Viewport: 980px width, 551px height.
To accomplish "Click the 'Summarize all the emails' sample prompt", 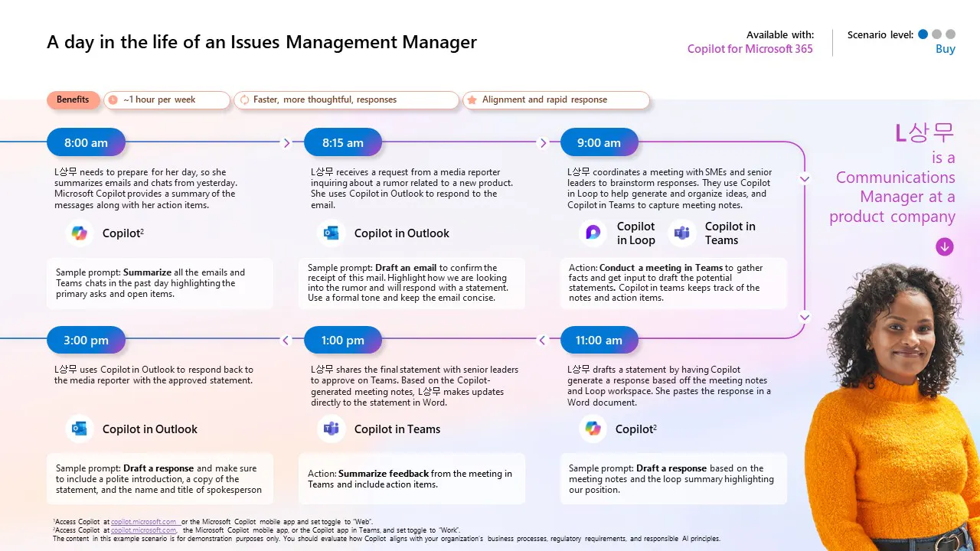I will (160, 283).
